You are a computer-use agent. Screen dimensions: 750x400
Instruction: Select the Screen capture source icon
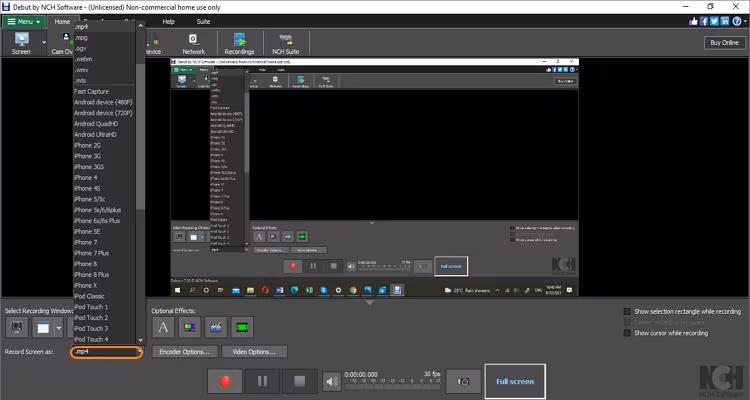(x=21, y=43)
